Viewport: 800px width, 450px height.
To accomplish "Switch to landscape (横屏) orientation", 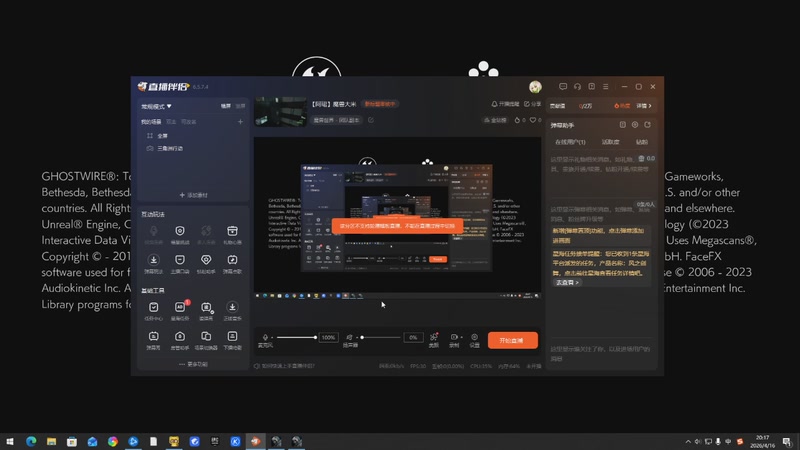I will tap(226, 106).
